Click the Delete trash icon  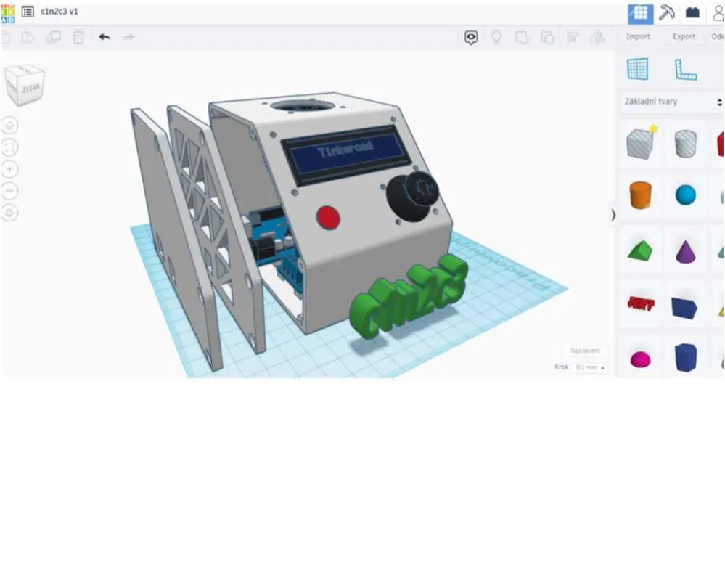tap(78, 37)
